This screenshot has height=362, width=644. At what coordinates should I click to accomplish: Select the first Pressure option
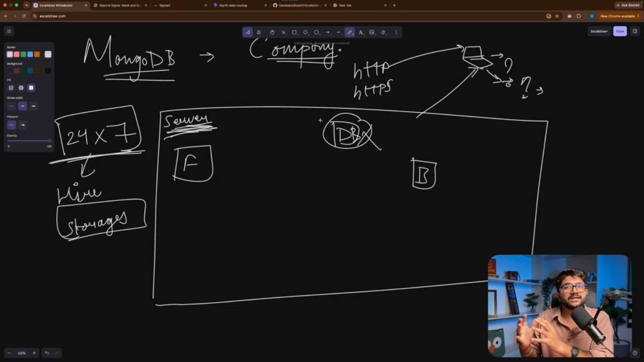click(x=11, y=125)
